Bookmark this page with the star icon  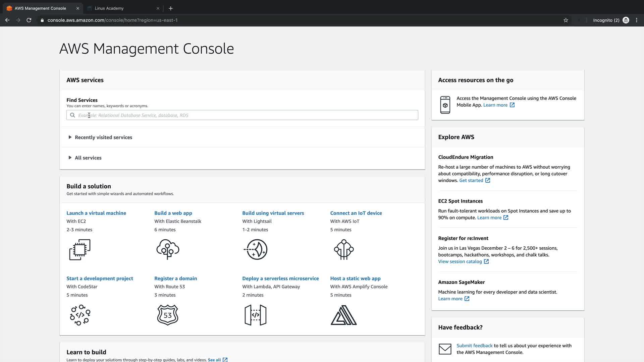[x=566, y=20]
